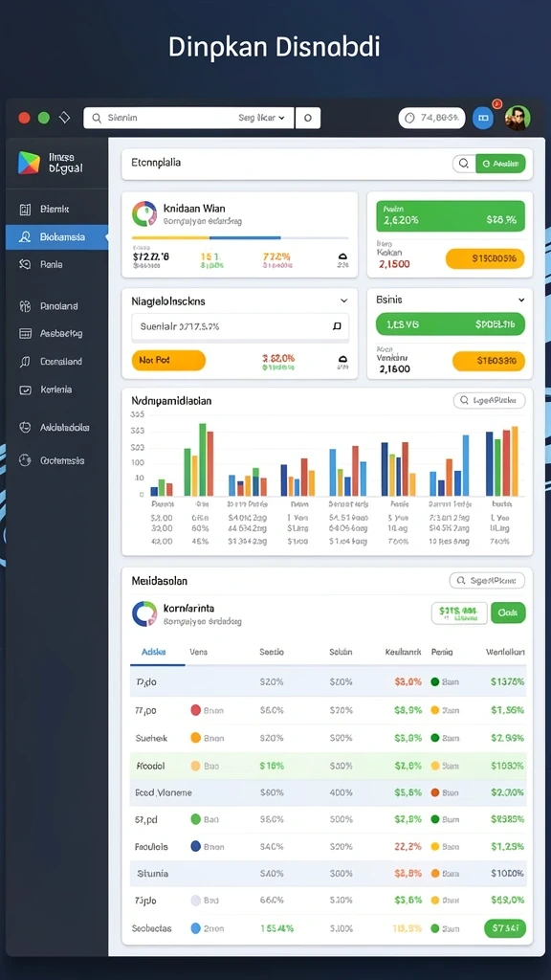Click the Kerlenia checkbox-style sidebar icon
Screen dimensions: 551x980
pos(25,390)
